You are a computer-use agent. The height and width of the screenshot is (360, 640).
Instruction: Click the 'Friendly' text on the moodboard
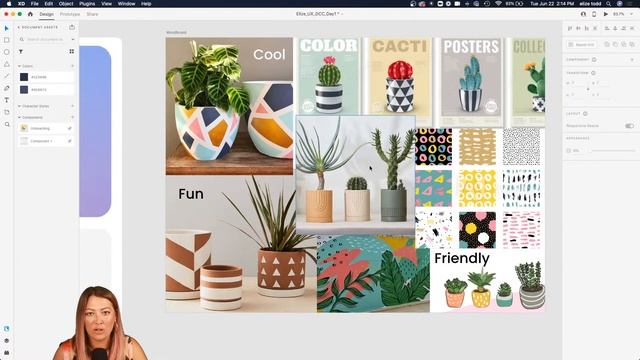pos(462,258)
